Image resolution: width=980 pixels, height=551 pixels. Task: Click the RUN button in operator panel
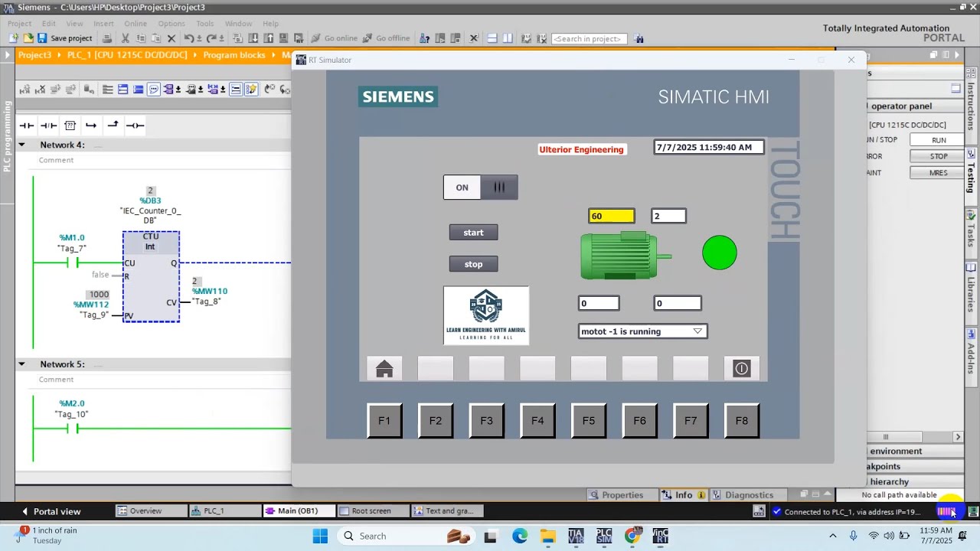click(x=937, y=140)
